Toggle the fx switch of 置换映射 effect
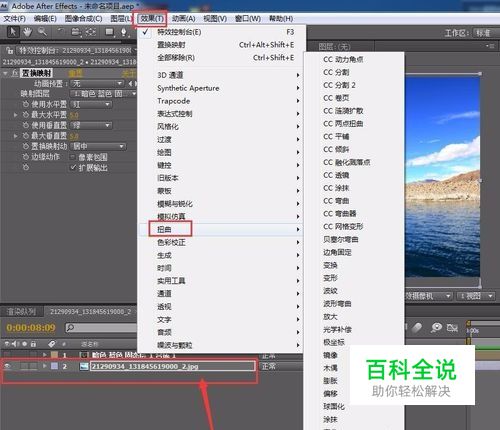The width and height of the screenshot is (500, 430). pyautogui.click(x=15, y=73)
